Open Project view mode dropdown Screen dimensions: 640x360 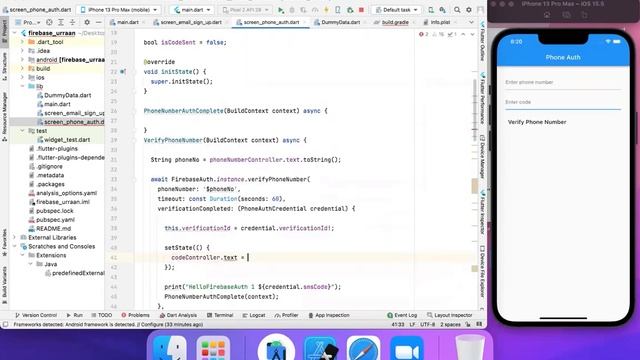27,22
